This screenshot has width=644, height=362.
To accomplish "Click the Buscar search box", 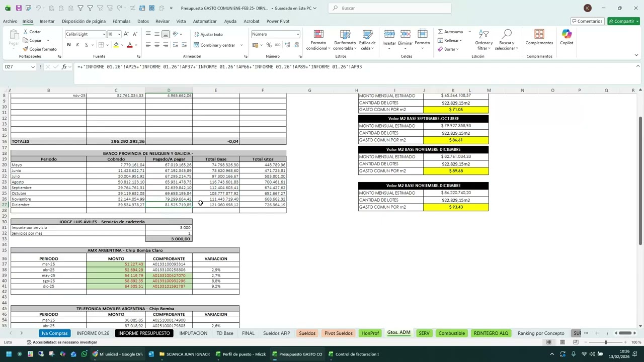I will click(x=390, y=8).
